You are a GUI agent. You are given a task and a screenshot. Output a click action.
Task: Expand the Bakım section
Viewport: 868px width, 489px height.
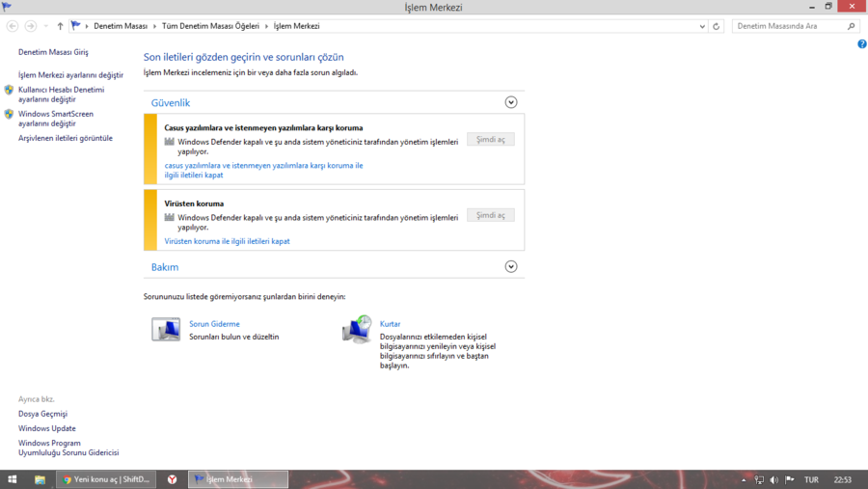pyautogui.click(x=511, y=267)
